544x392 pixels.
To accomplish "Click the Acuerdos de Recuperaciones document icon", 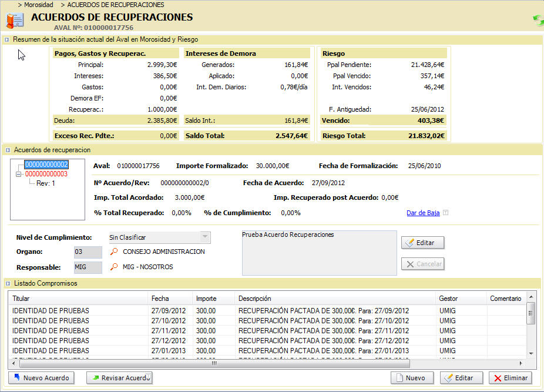I will click(x=15, y=21).
